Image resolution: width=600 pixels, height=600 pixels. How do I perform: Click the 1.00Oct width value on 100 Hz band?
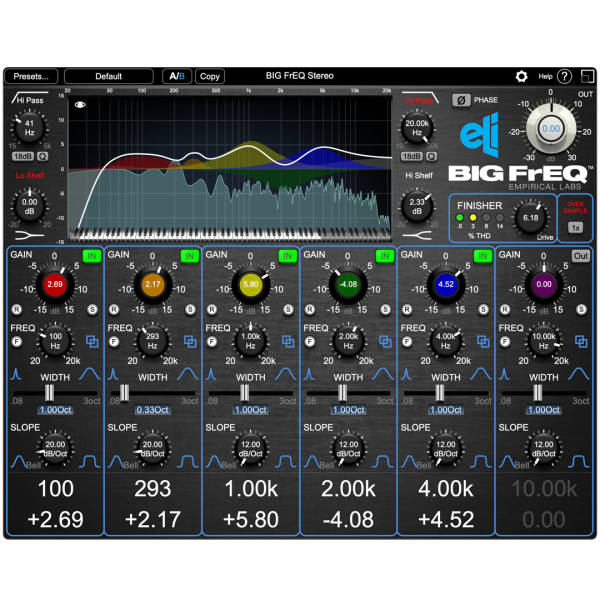(x=55, y=410)
